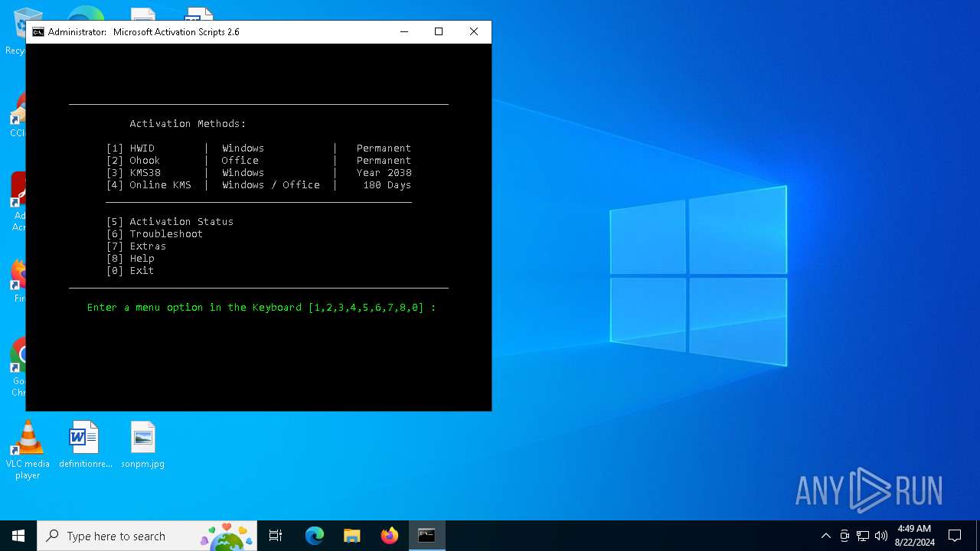Select the VLC media player desktop icon
This screenshot has height=551, width=980.
tap(28, 450)
